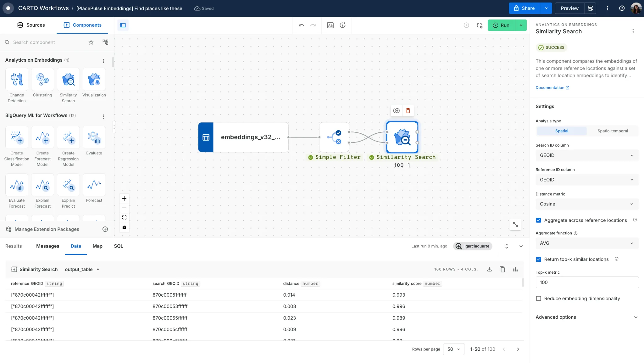Switch the output_table selector dropdown
The image size is (644, 363).
(x=82, y=269)
